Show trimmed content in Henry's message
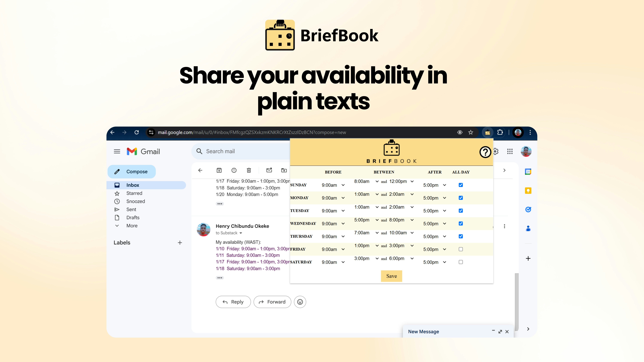This screenshot has width=644, height=362. click(x=220, y=278)
